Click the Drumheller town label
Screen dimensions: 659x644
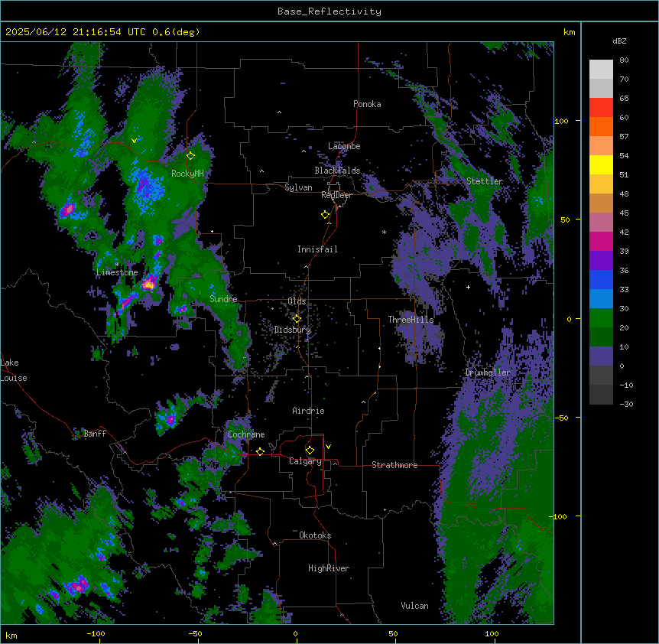click(x=488, y=372)
